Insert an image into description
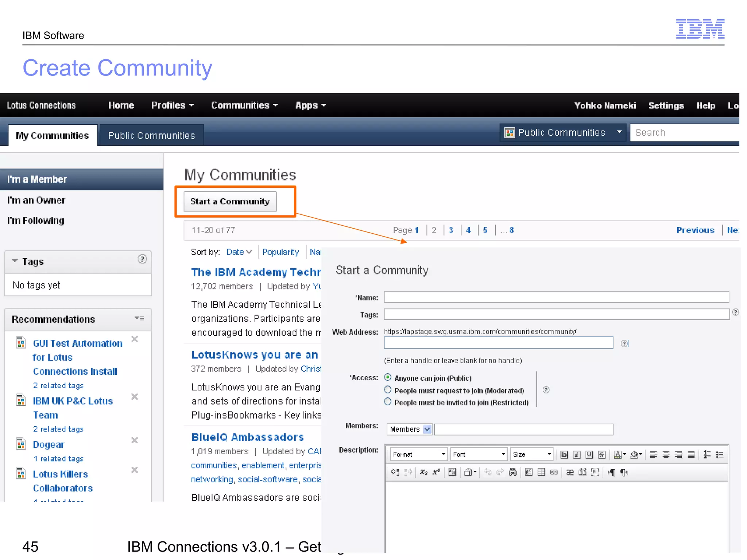747x560 pixels. click(529, 472)
